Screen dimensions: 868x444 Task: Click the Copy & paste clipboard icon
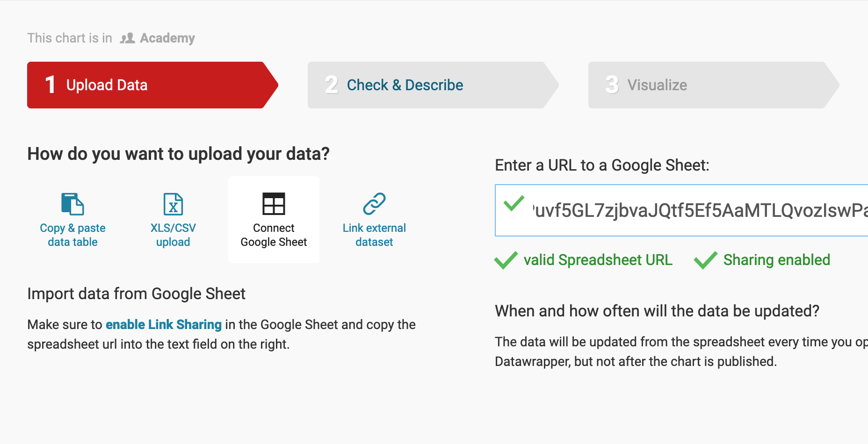coord(72,204)
